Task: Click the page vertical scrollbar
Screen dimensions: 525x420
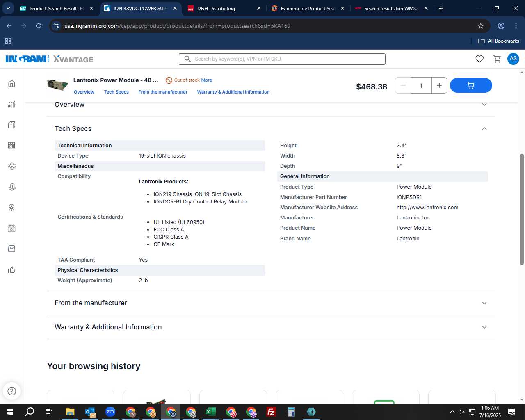Action: click(522, 209)
